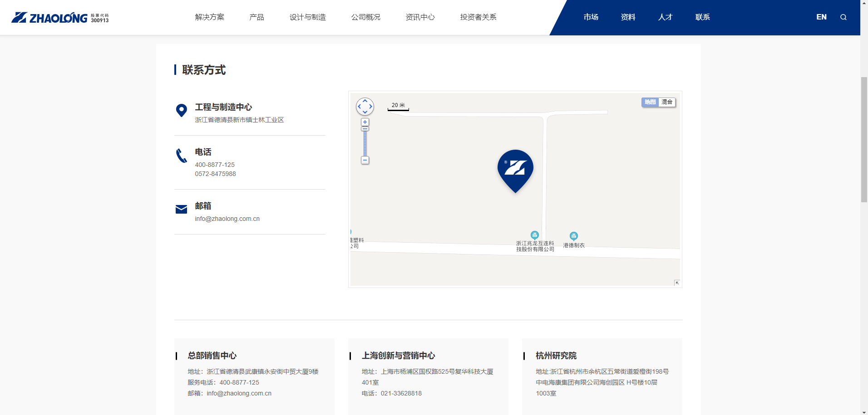Screen dimensions: 868x415
Task: Zoom in the map with plus button
Action: coord(365,122)
